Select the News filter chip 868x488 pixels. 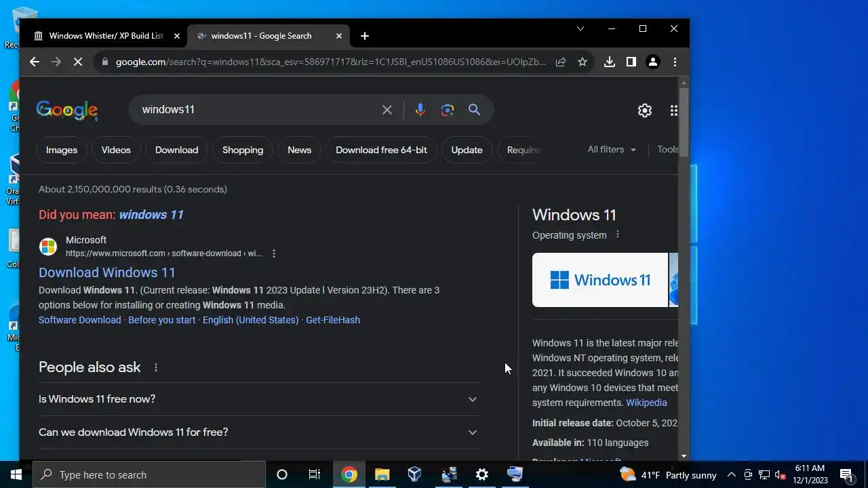pyautogui.click(x=299, y=150)
